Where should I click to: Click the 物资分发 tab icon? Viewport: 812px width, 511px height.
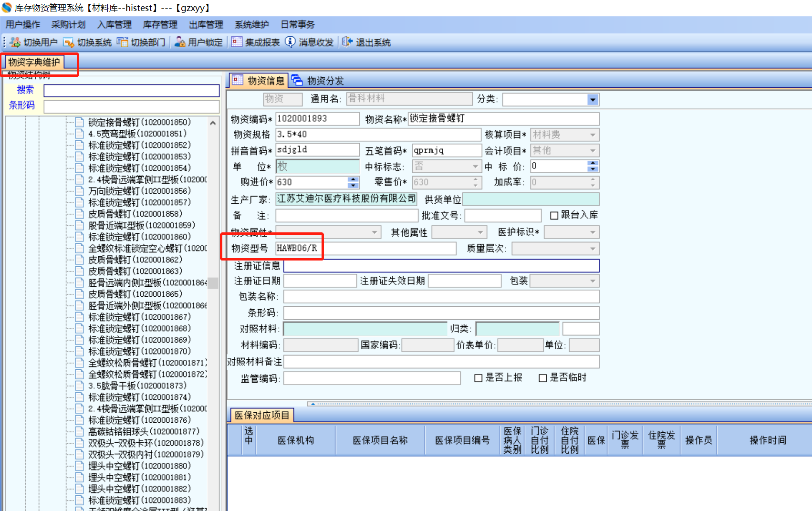point(297,80)
